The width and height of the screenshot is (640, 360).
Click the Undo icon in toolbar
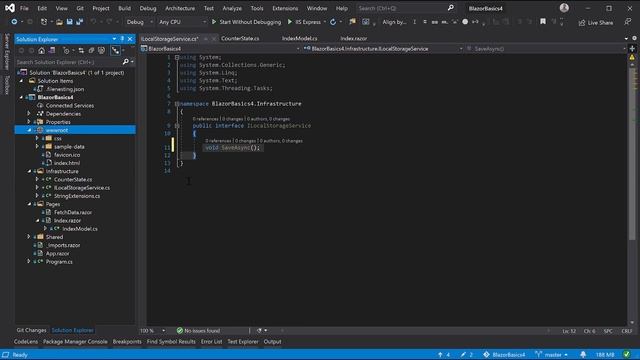coord(93,22)
